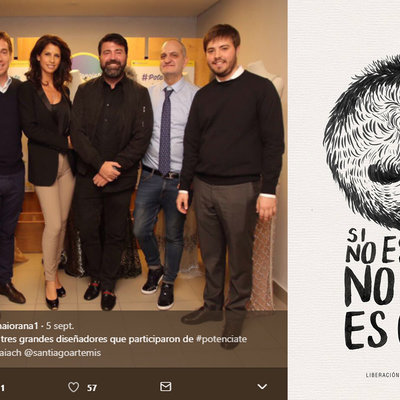Expand the tweet options chevron
Image resolution: width=400 pixels, height=400 pixels.
tap(262, 387)
